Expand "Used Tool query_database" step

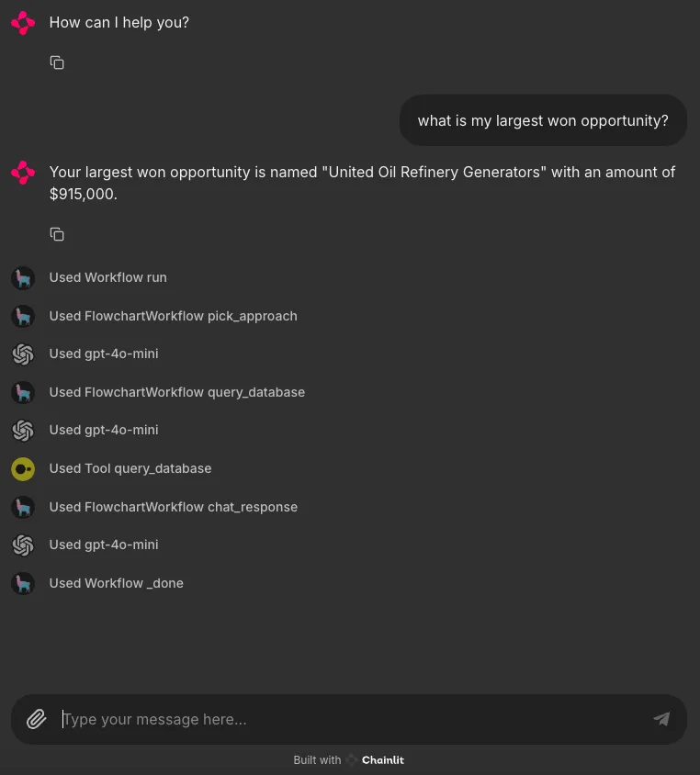[130, 468]
